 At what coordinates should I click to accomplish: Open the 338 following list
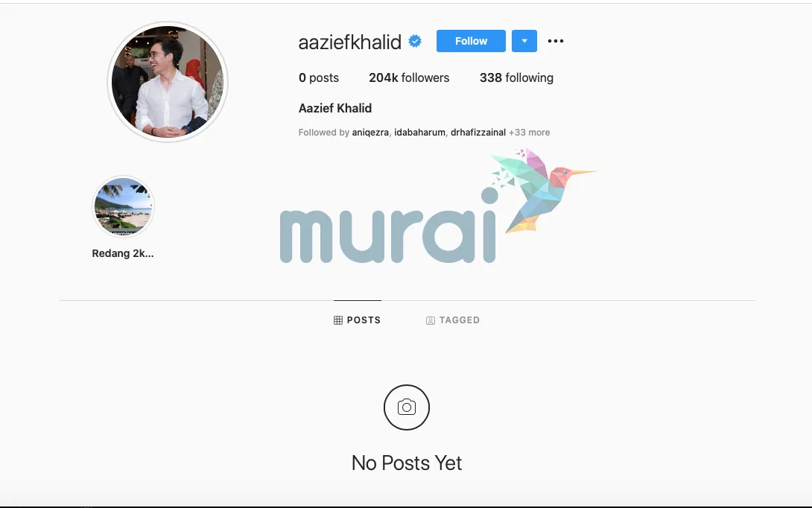click(x=516, y=77)
